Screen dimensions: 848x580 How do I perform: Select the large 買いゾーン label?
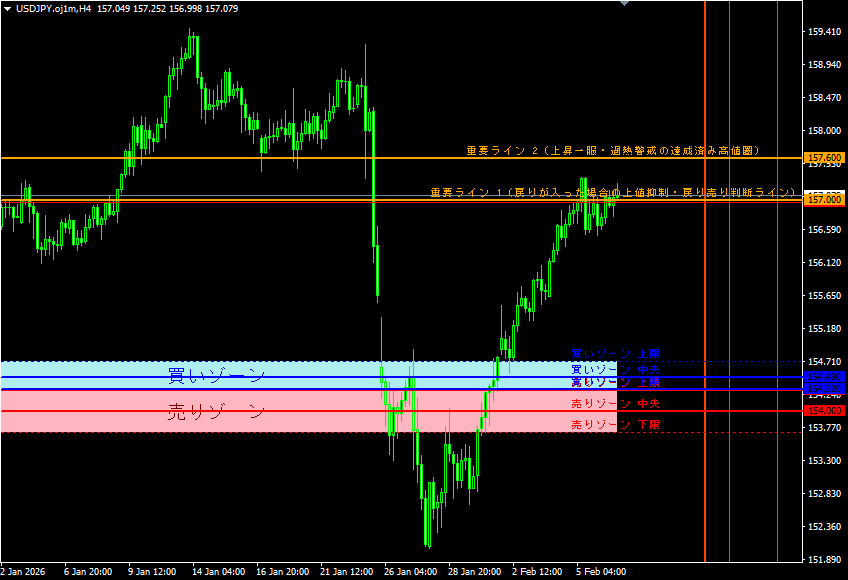point(216,375)
